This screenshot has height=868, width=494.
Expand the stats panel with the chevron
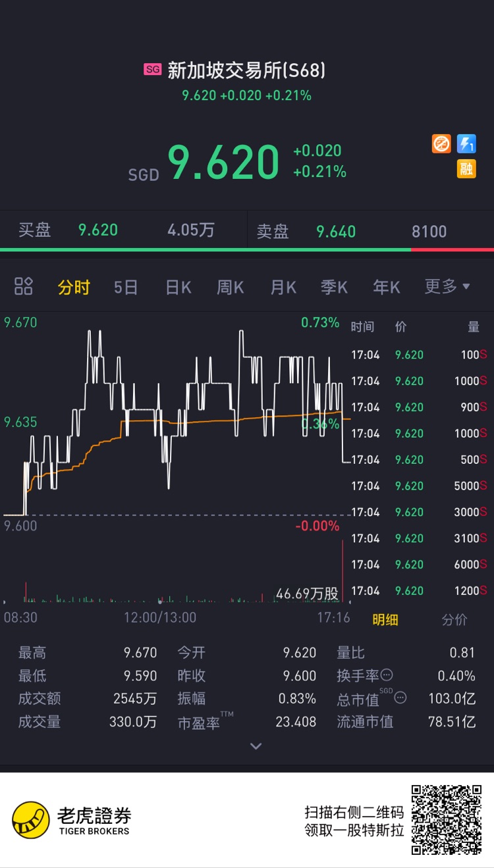point(256,746)
